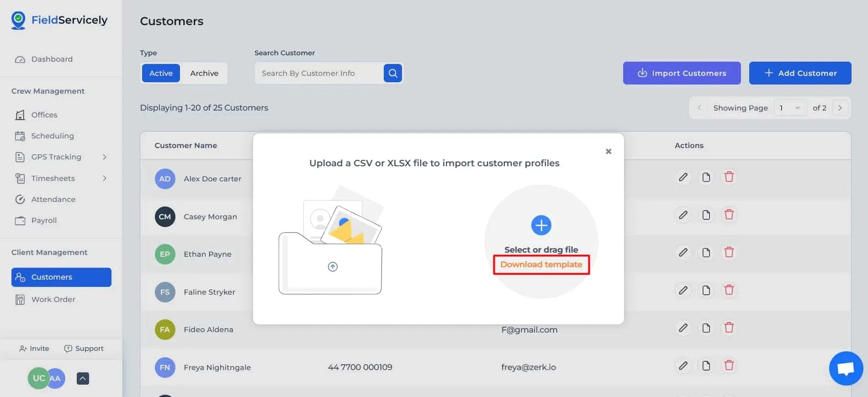Click the FieldServicely logo

click(59, 20)
